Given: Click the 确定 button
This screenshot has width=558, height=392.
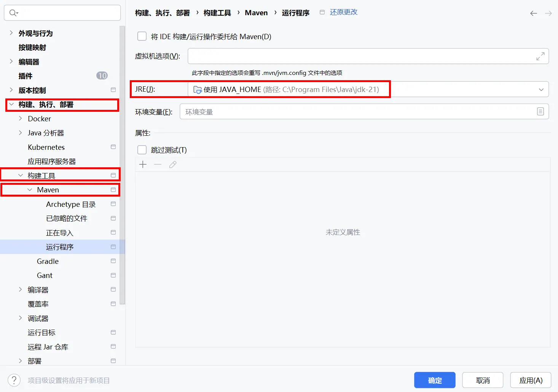Looking at the screenshot, I should 435,380.
